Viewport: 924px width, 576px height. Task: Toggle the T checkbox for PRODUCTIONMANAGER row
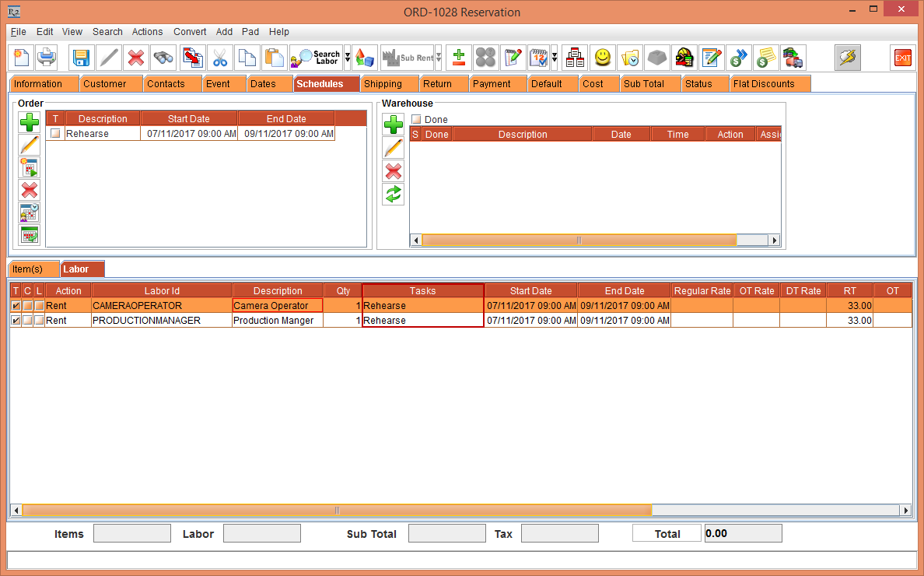[x=16, y=320]
